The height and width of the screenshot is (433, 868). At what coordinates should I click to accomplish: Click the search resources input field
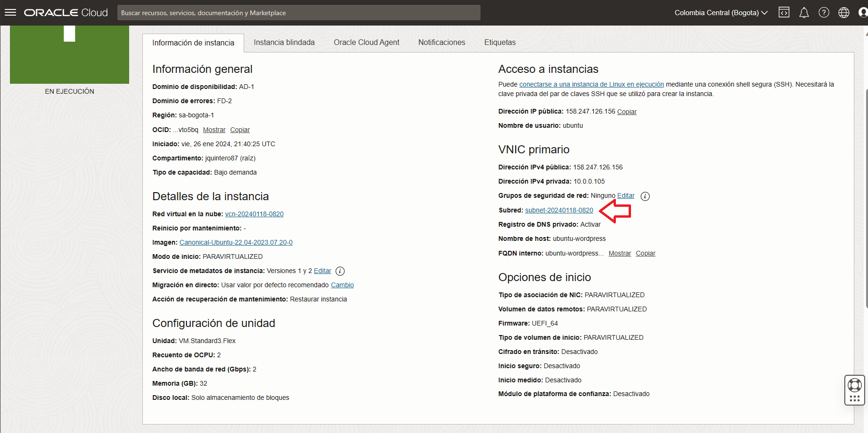coord(298,13)
